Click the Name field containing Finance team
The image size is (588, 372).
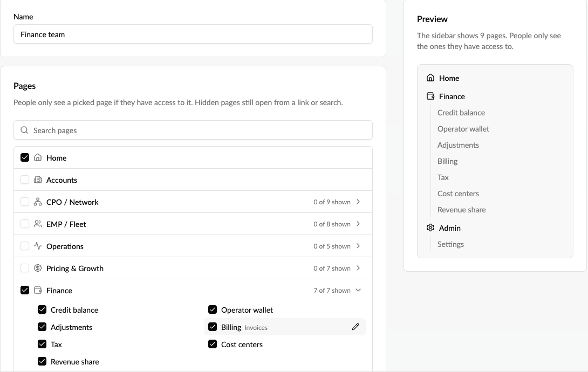click(193, 34)
